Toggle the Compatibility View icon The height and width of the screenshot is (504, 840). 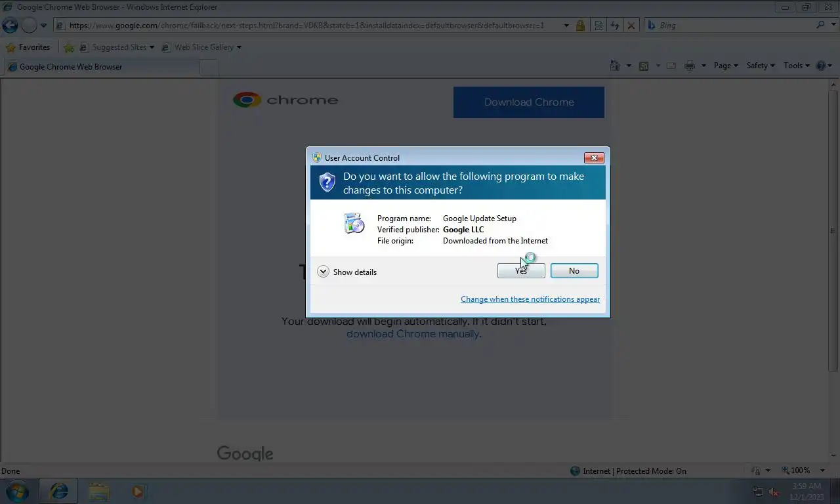point(598,26)
